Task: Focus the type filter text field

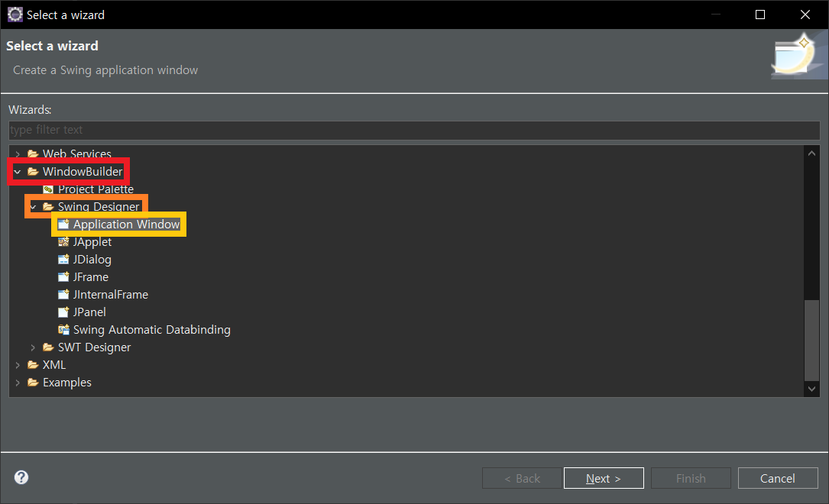Action: (x=414, y=130)
